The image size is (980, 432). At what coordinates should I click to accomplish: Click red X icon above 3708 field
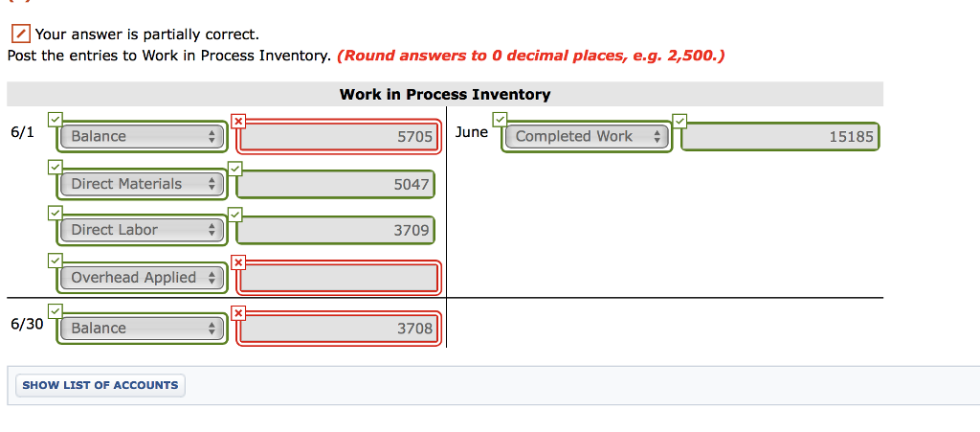point(238,312)
